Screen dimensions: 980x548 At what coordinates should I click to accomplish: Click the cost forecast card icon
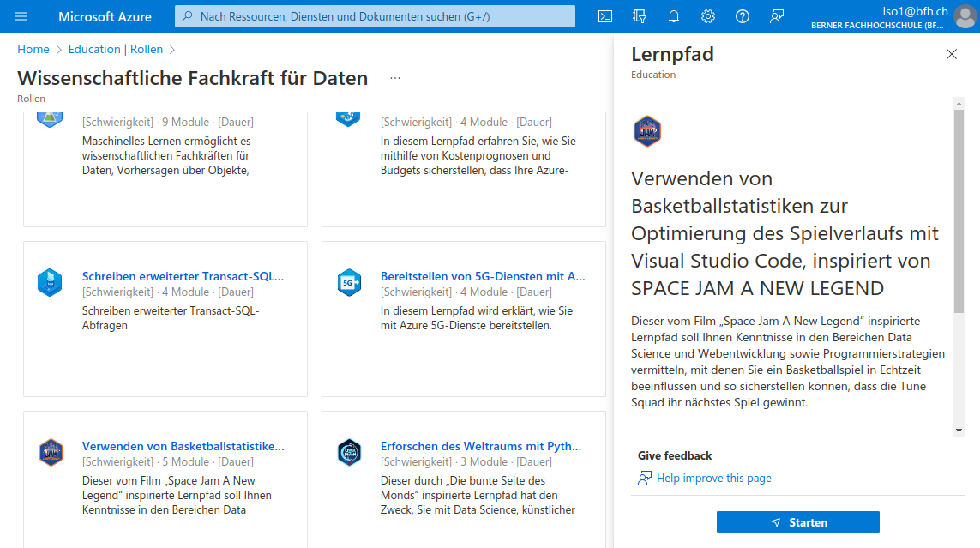tap(348, 118)
